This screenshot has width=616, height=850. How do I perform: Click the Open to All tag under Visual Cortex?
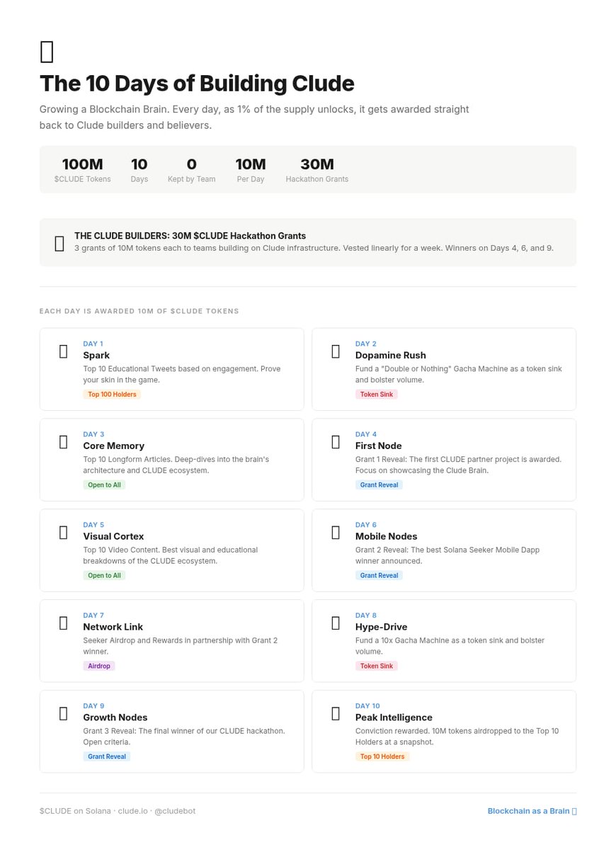coord(104,576)
